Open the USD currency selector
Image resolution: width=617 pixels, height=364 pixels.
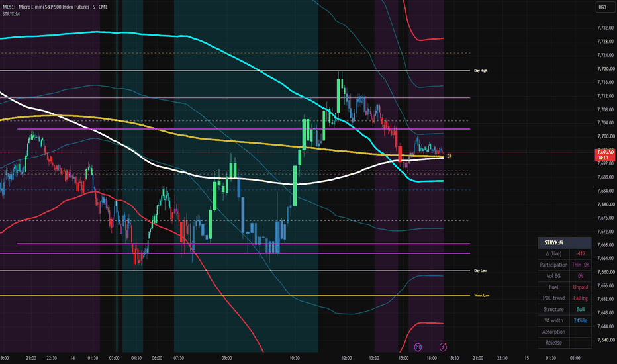pos(602,7)
